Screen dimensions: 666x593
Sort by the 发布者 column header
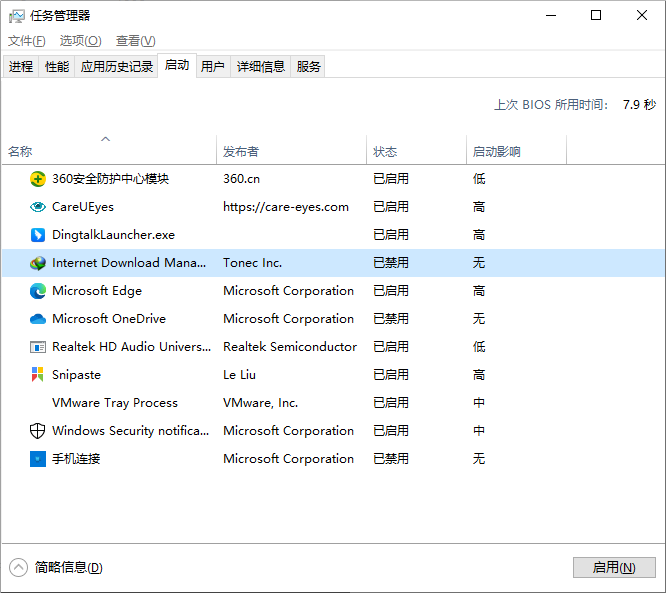click(x=291, y=150)
